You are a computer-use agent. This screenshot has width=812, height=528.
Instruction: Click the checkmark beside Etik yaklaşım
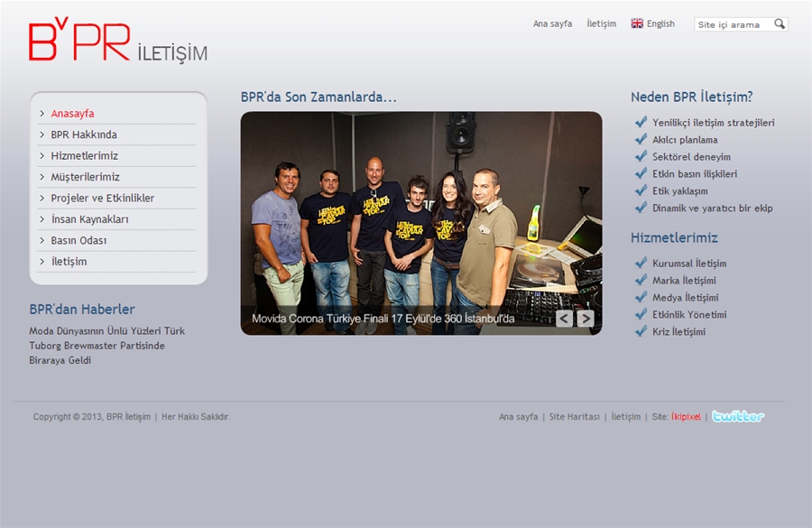pyautogui.click(x=641, y=190)
